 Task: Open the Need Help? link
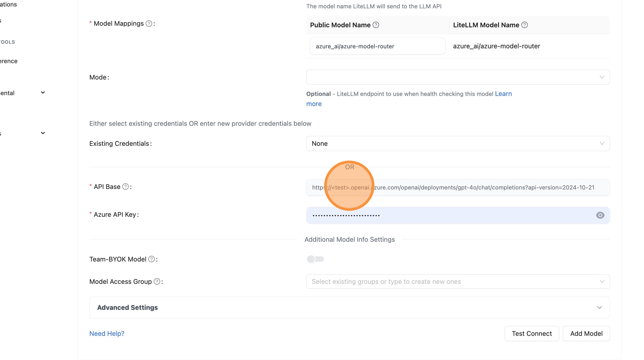pos(107,333)
